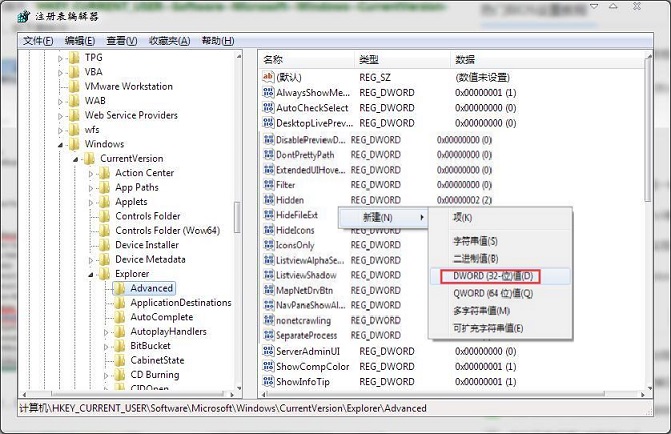Click the ServerAdminUI DWORD icon
671x434 pixels.
(x=268, y=351)
